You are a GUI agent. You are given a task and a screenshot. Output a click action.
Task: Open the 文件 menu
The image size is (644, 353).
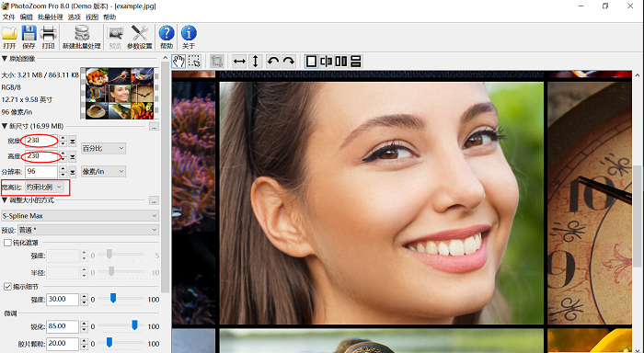[8, 17]
